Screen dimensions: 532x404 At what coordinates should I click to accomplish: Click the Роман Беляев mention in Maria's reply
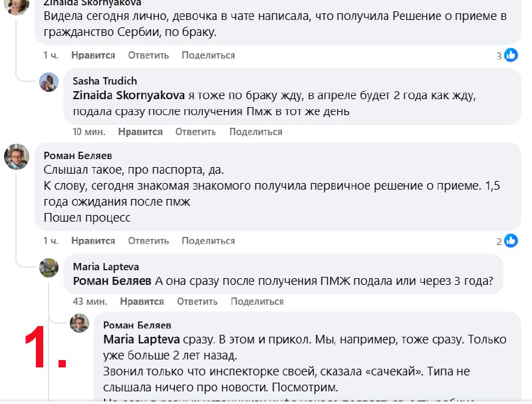pyautogui.click(x=112, y=281)
